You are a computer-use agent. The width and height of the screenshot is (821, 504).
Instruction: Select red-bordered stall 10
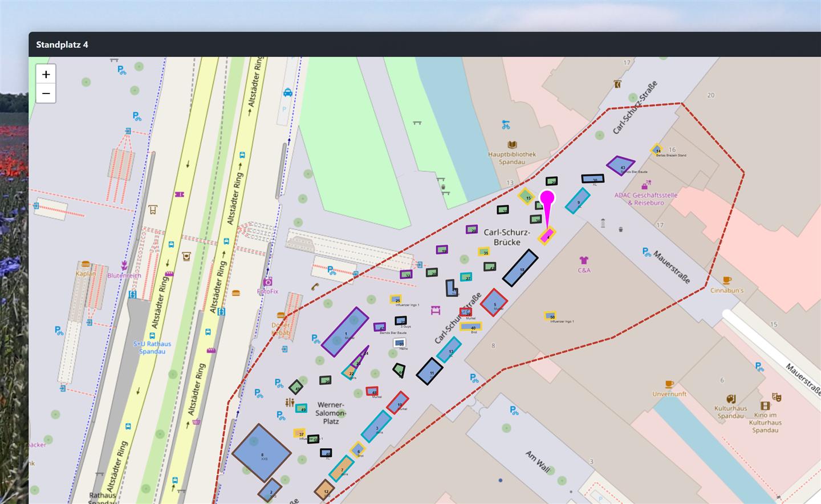[x=398, y=403]
